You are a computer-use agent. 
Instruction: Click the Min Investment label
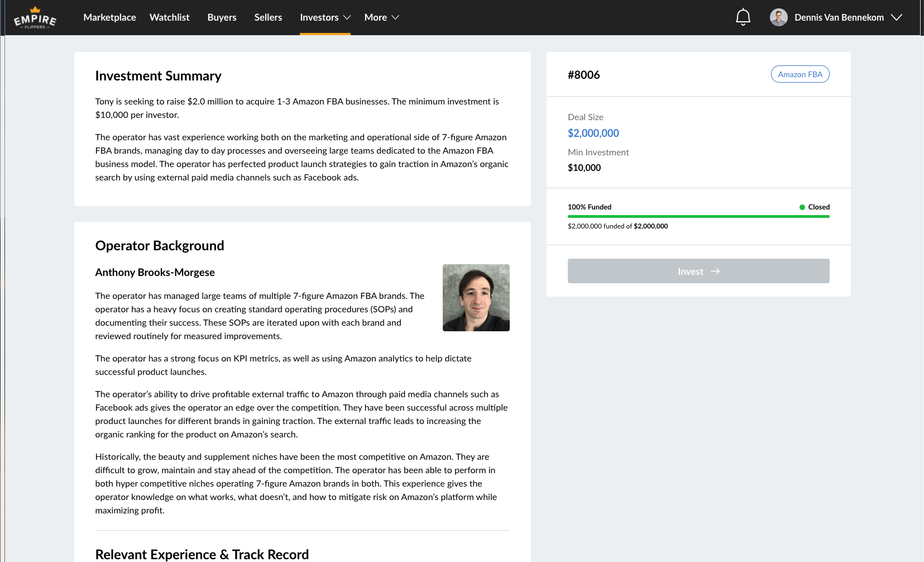click(x=598, y=152)
